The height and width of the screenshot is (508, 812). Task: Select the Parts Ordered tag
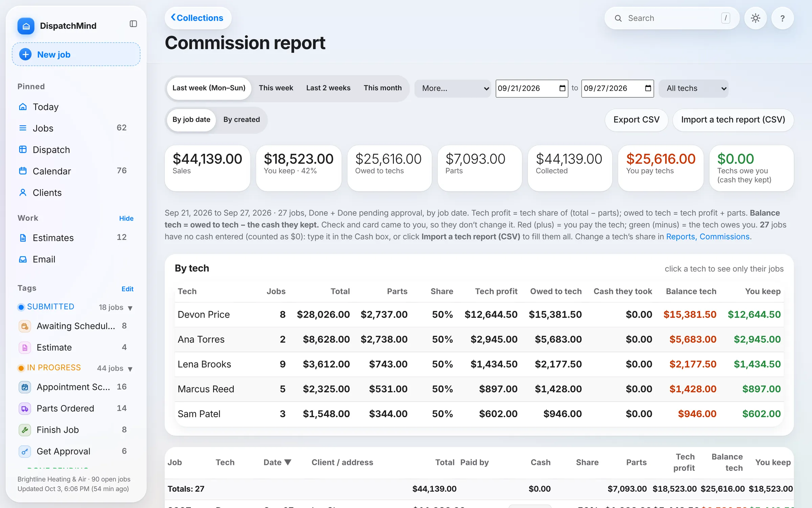pyautogui.click(x=76, y=408)
